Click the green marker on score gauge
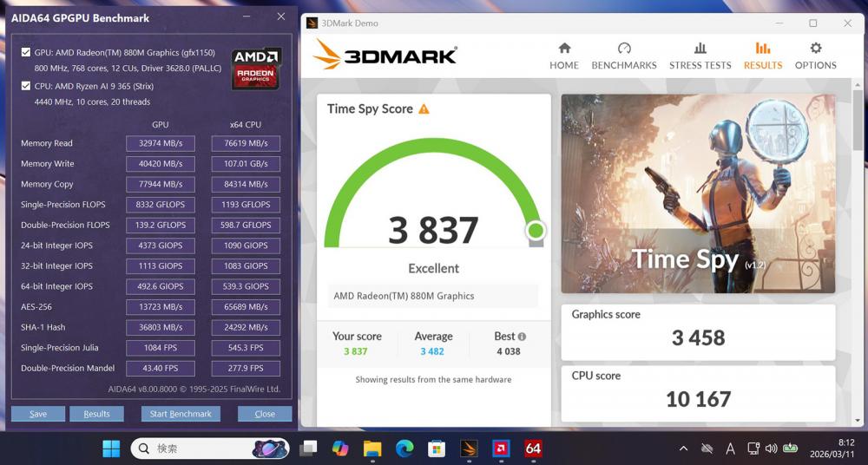This screenshot has width=868, height=465. 536,229
